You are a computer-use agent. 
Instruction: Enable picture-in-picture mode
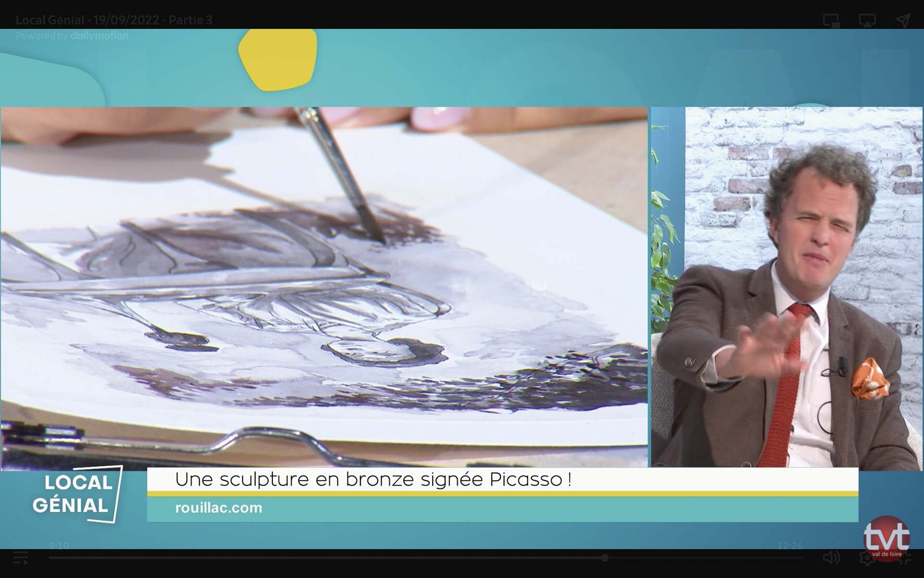click(x=831, y=21)
